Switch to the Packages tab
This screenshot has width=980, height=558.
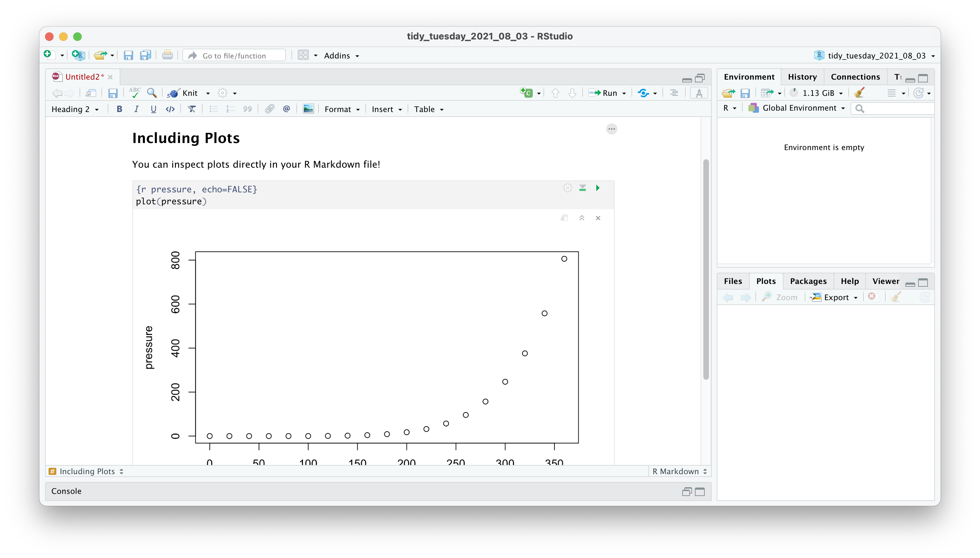click(808, 281)
